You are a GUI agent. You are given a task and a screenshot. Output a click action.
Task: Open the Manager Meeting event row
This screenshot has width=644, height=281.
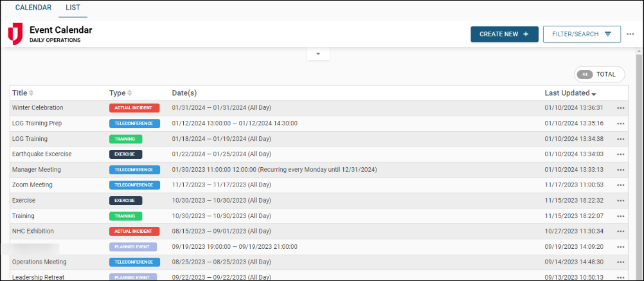click(37, 170)
